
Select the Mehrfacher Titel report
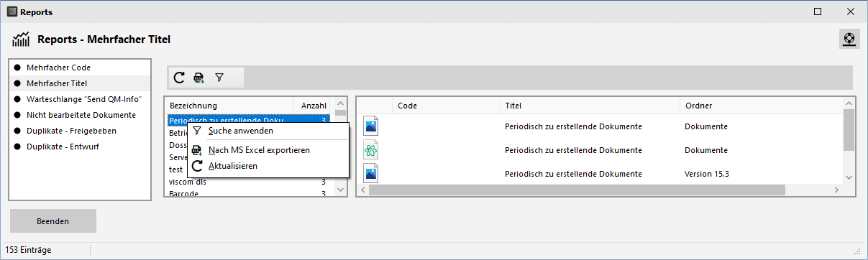pyautogui.click(x=80, y=83)
